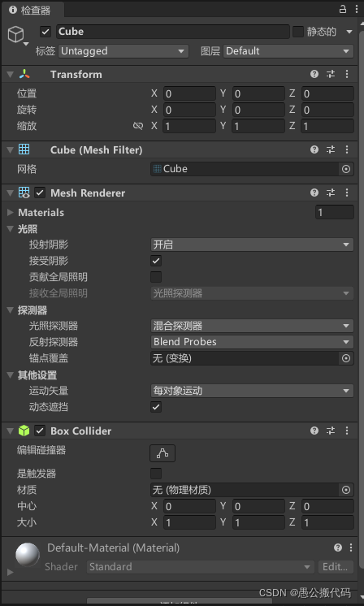Open Transform component help icon

(314, 74)
